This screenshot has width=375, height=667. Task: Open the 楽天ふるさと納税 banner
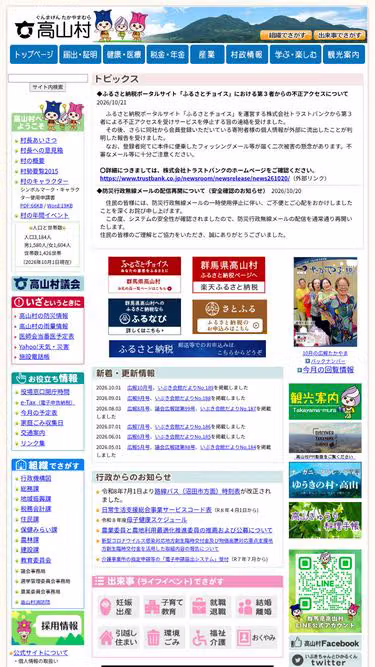pos(229,275)
